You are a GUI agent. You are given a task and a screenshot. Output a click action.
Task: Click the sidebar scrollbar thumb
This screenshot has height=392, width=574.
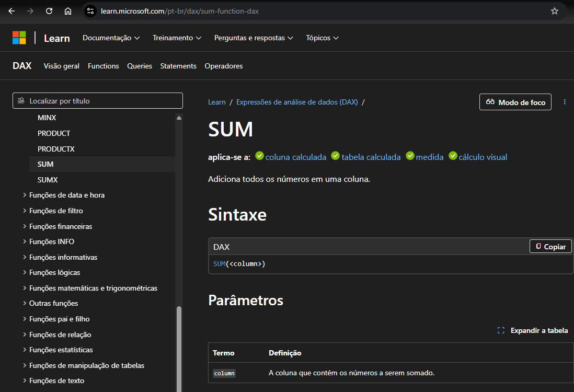point(179,349)
